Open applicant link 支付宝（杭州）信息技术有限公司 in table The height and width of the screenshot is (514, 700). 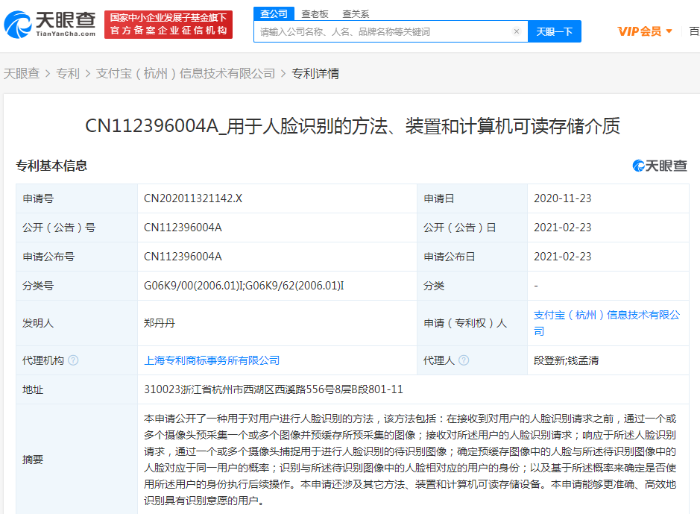point(607,323)
